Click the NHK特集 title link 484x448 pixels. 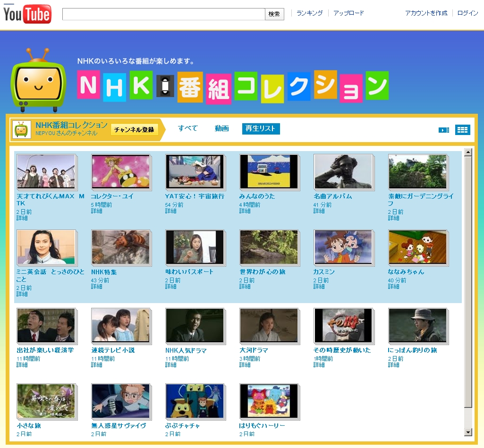(x=104, y=272)
